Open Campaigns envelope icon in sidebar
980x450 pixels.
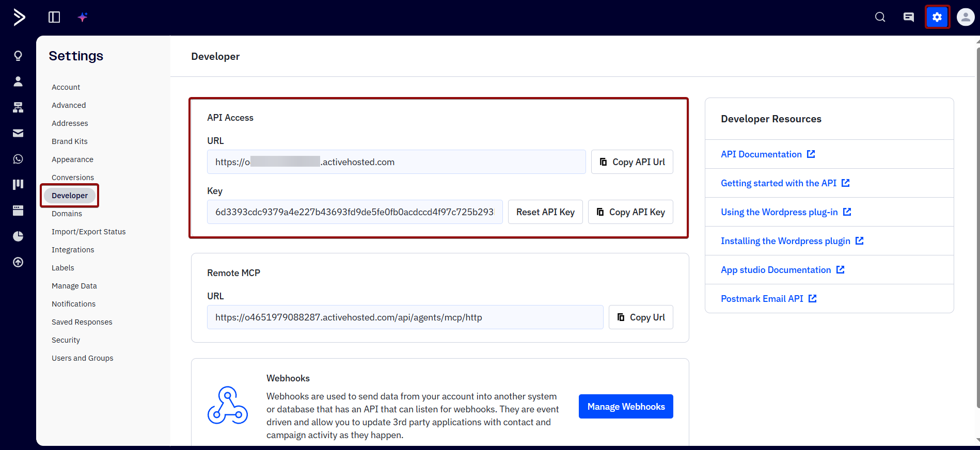point(18,133)
